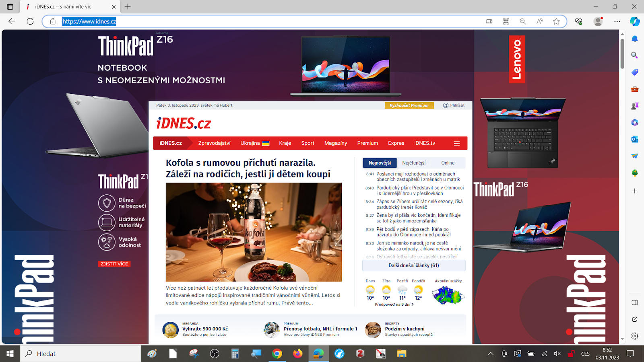Reload the iDNES.cz page
Viewport: 644px width, 362px height.
point(30,21)
